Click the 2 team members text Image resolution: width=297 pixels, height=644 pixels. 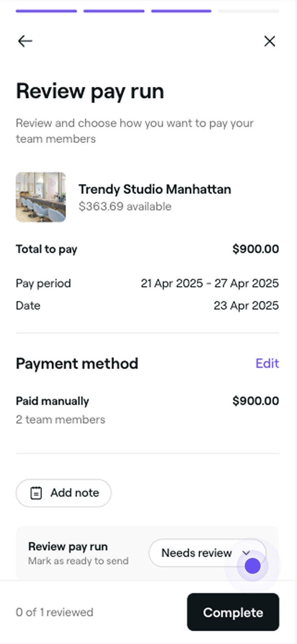[x=61, y=420]
